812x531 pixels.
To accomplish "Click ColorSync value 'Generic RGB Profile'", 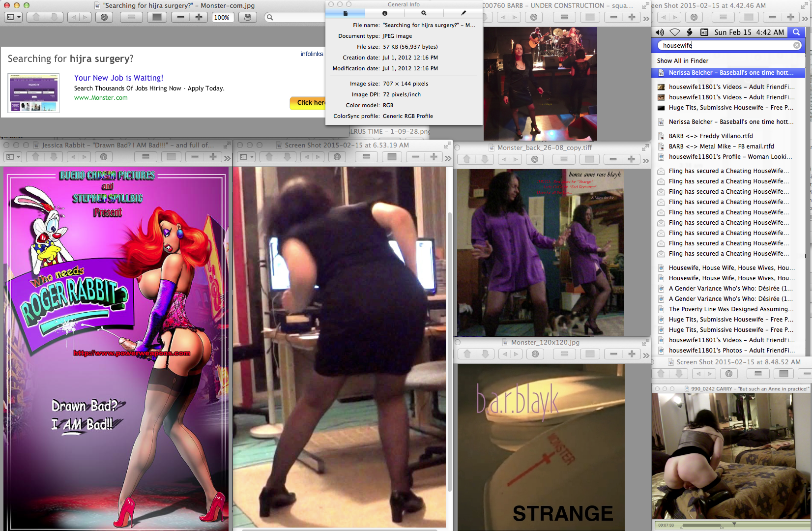I will coord(408,116).
